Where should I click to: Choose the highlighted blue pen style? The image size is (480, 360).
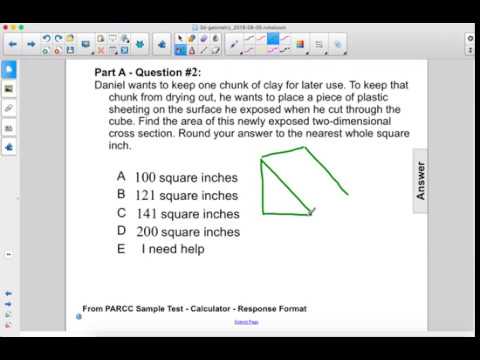point(273,38)
